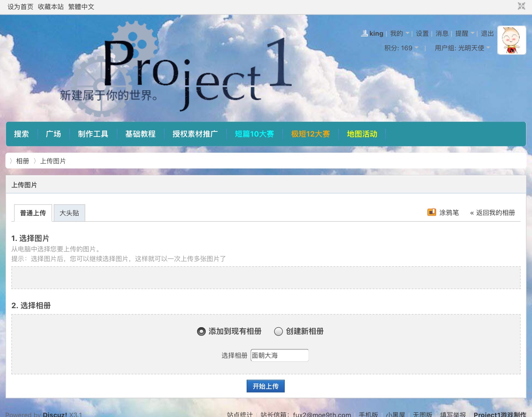This screenshot has height=417, width=532.
Task: Click the 繁體中文 link
Action: click(81, 7)
